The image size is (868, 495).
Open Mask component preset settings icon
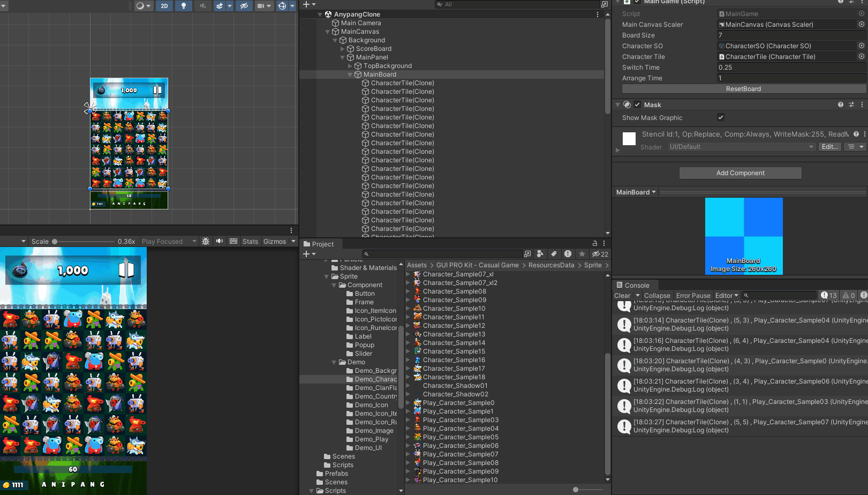tap(851, 105)
